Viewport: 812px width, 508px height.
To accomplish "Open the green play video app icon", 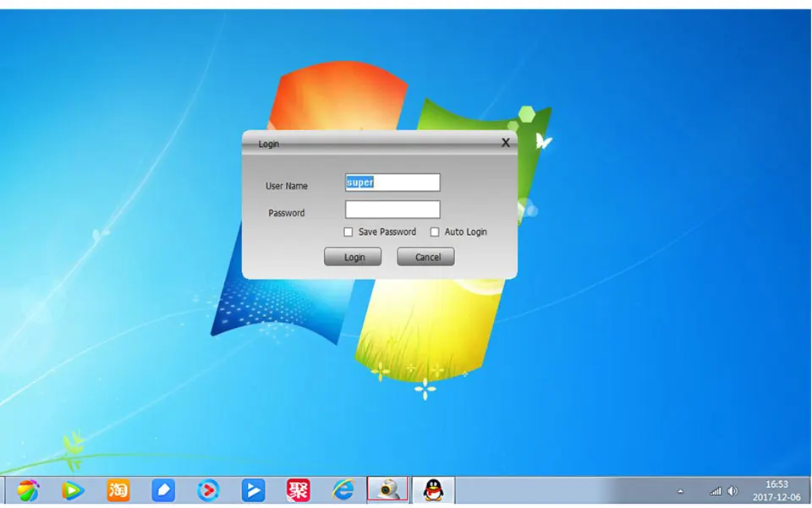I will pyautogui.click(x=73, y=490).
